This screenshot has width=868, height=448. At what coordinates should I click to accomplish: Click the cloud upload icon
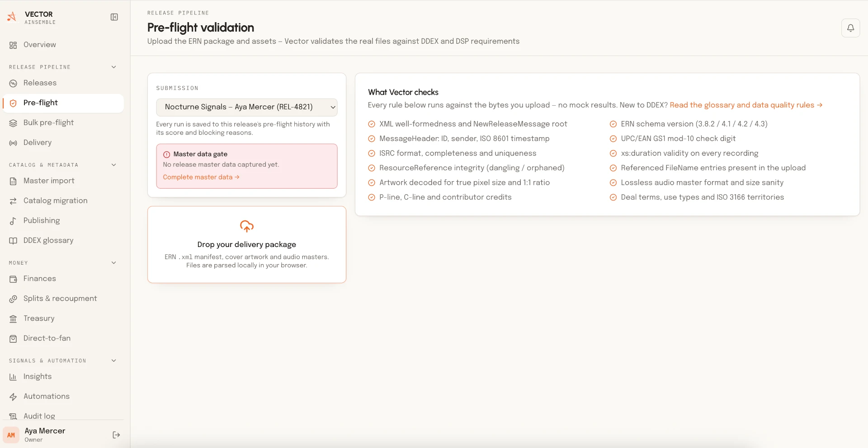[247, 226]
